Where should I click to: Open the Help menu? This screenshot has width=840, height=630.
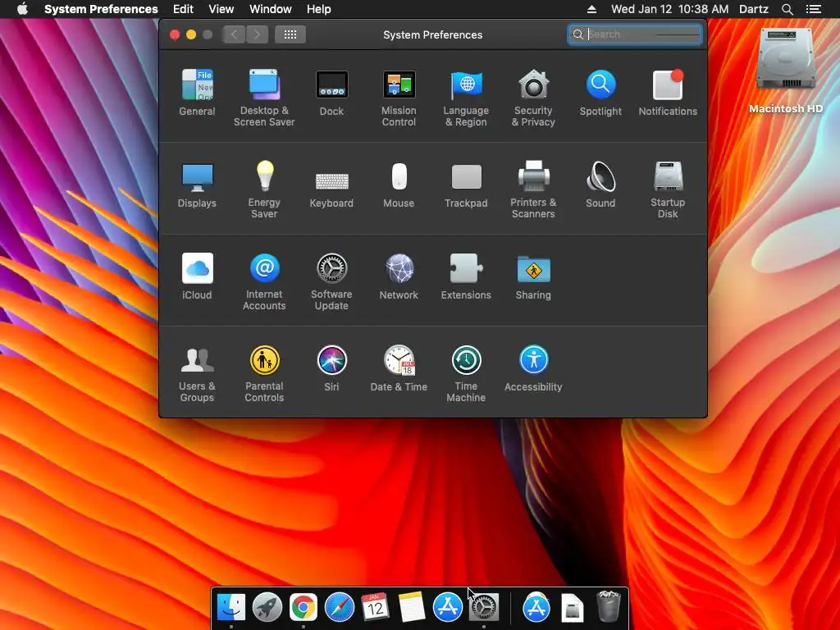pyautogui.click(x=319, y=9)
